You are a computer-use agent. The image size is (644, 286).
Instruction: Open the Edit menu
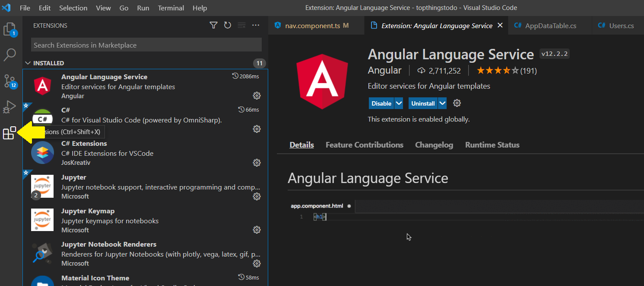pyautogui.click(x=44, y=8)
